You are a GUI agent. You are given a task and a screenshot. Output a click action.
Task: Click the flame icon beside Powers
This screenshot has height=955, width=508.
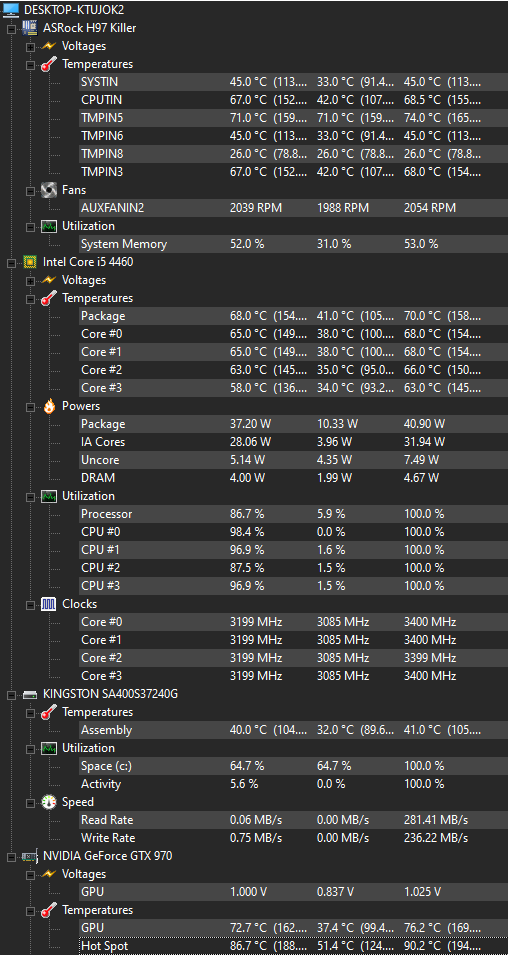(49, 406)
